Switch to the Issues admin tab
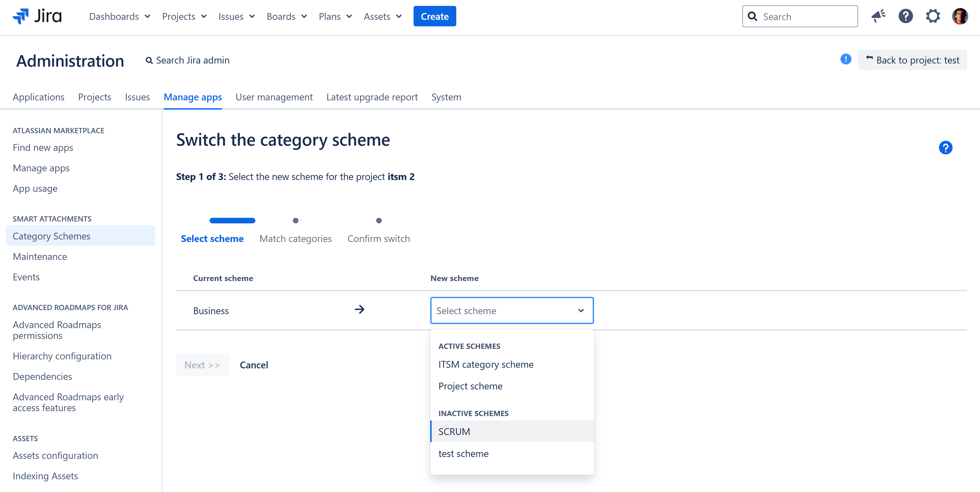Viewport: 980px width, 492px height. click(x=137, y=97)
